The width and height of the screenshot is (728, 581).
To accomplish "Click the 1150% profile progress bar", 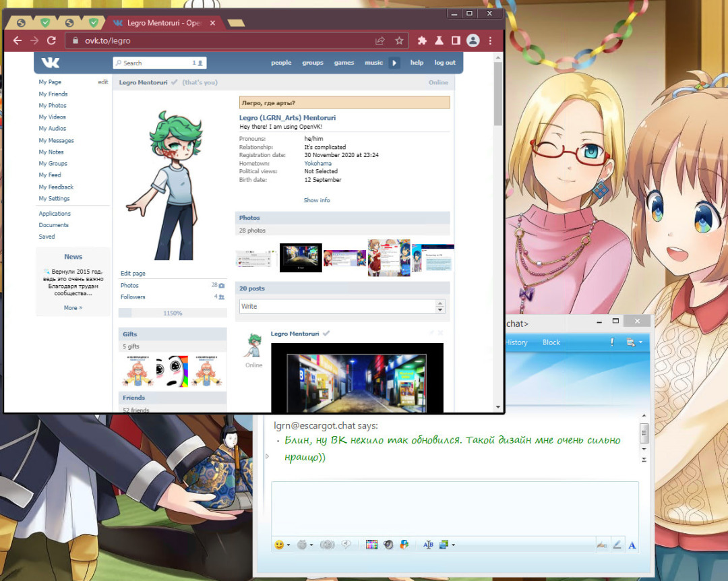I will (x=173, y=313).
